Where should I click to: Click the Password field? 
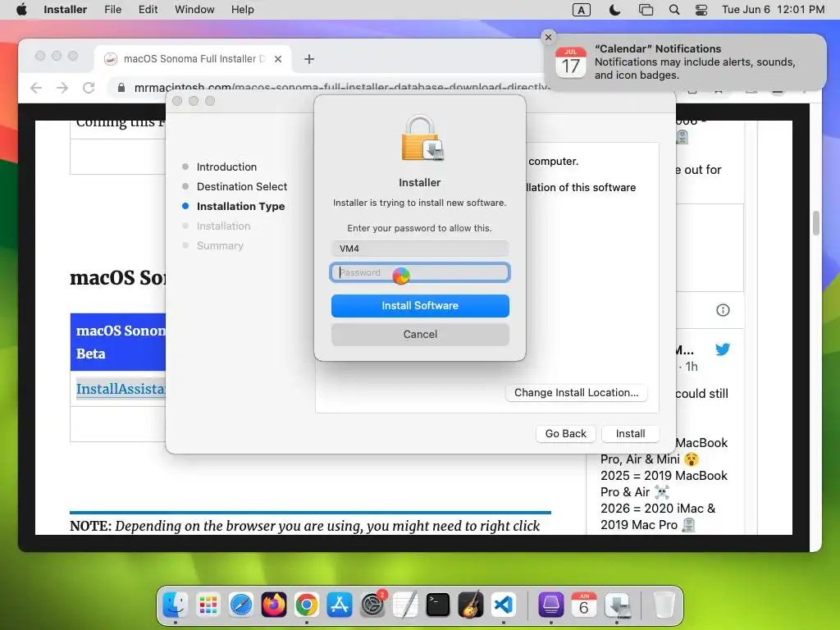420,272
